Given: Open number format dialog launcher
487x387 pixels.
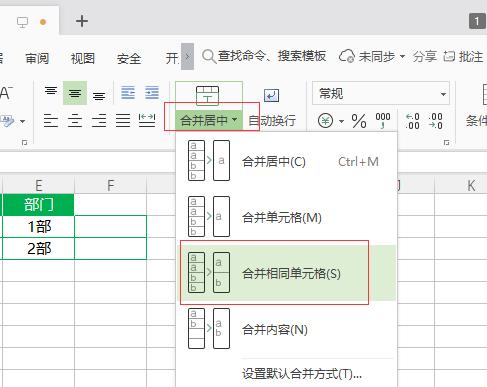Looking at the screenshot, I should pos(446,143).
